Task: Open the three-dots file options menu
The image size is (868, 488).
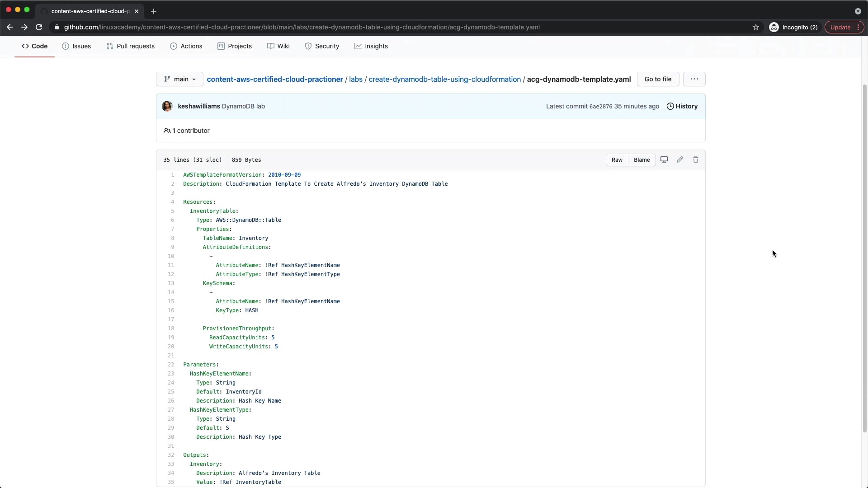Action: [x=694, y=79]
